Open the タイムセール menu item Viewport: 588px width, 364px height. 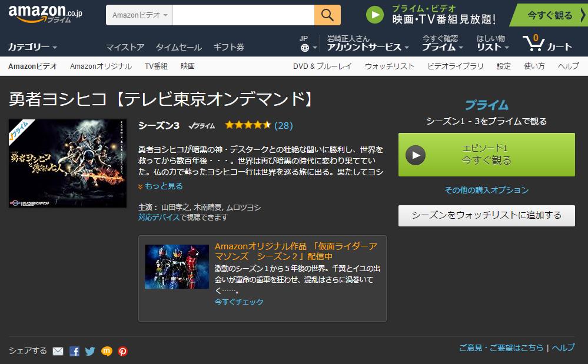click(179, 47)
